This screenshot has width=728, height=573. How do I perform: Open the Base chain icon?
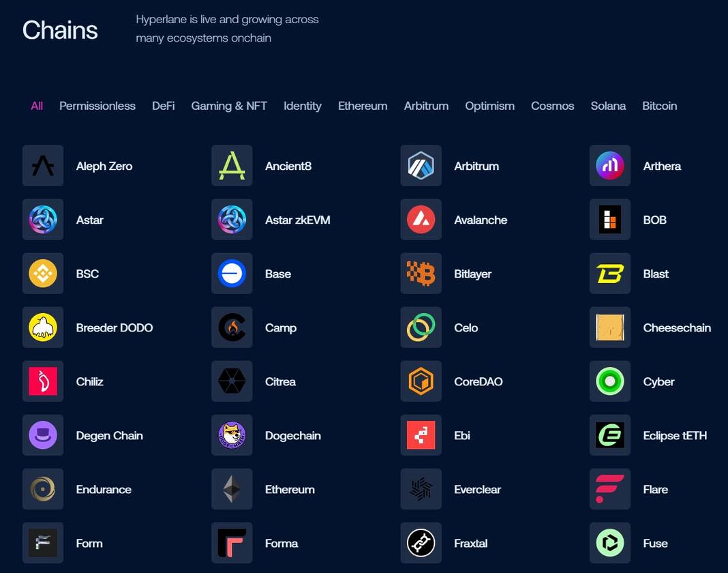pos(232,274)
